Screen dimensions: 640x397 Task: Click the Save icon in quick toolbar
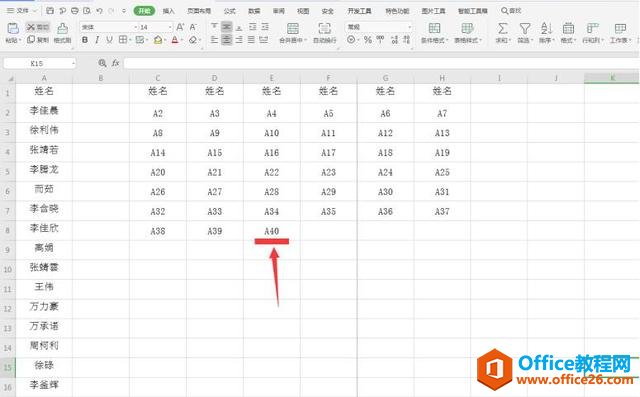[x=50, y=11]
